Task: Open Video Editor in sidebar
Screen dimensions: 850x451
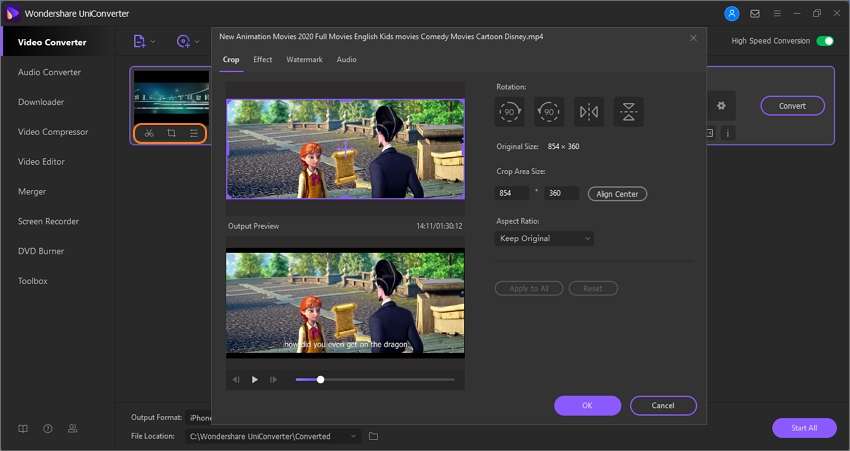Action: [41, 162]
